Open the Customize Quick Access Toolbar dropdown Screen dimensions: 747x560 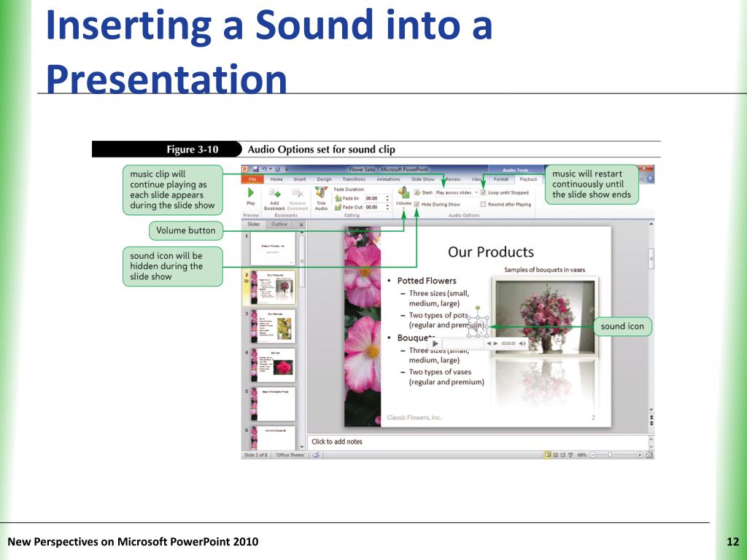point(286,169)
